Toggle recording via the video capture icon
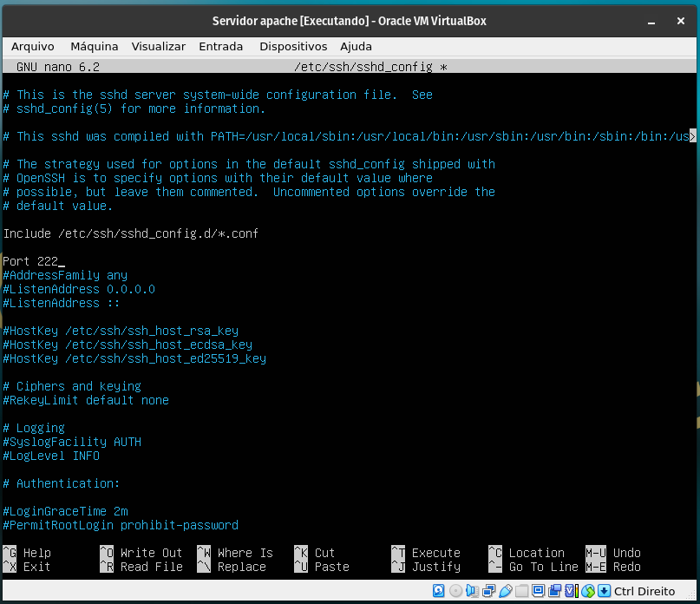This screenshot has height=604, width=700. click(553, 591)
